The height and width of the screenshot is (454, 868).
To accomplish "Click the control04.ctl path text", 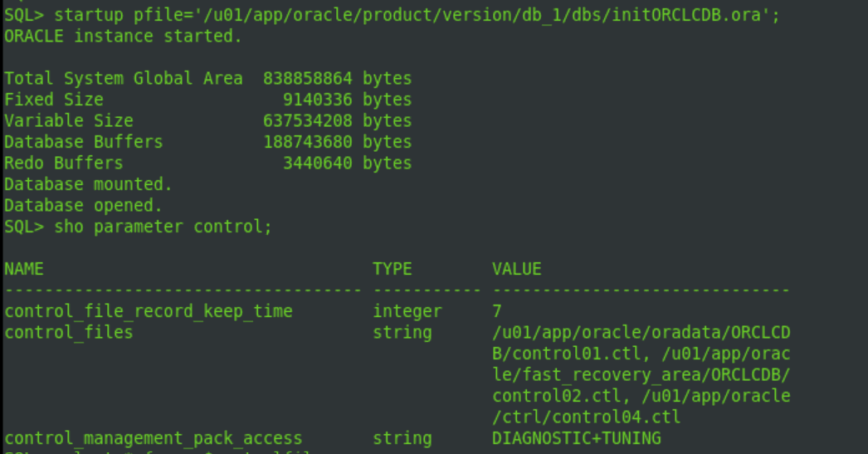I will (616, 417).
